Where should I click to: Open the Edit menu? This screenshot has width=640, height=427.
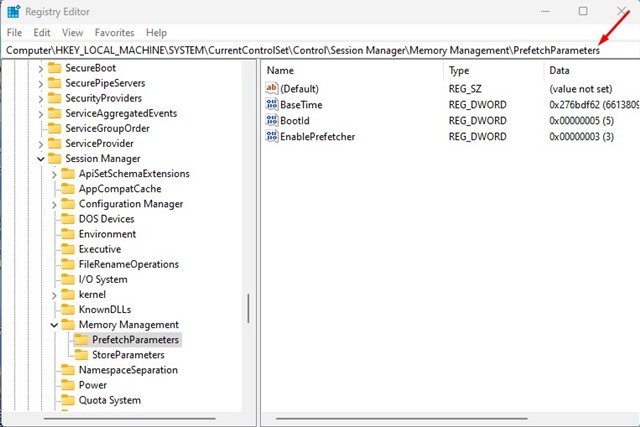point(42,33)
